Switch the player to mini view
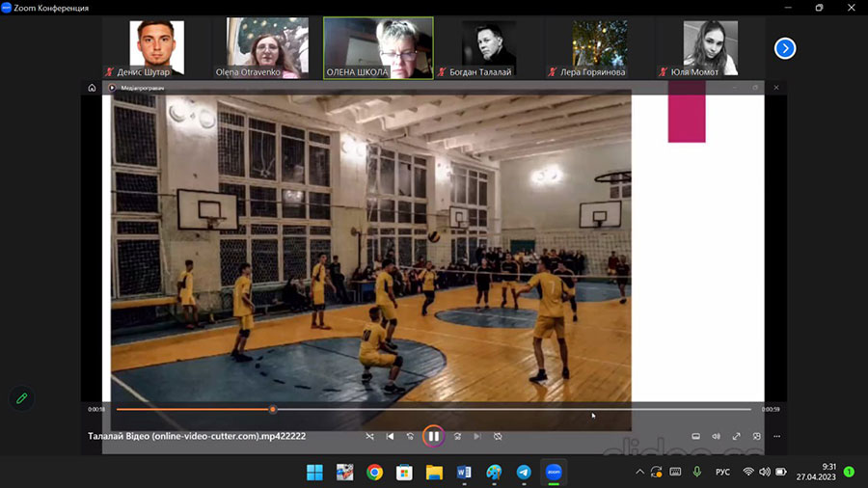The image size is (868, 488). [757, 436]
